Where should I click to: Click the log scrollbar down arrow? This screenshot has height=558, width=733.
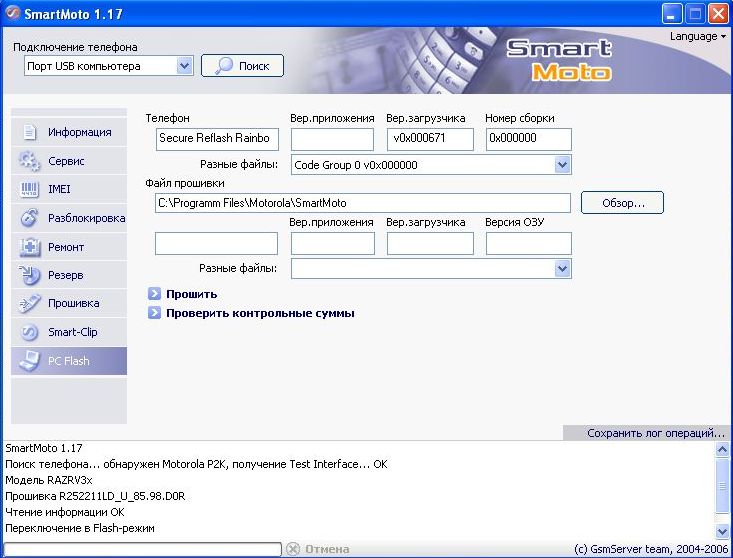tap(722, 531)
